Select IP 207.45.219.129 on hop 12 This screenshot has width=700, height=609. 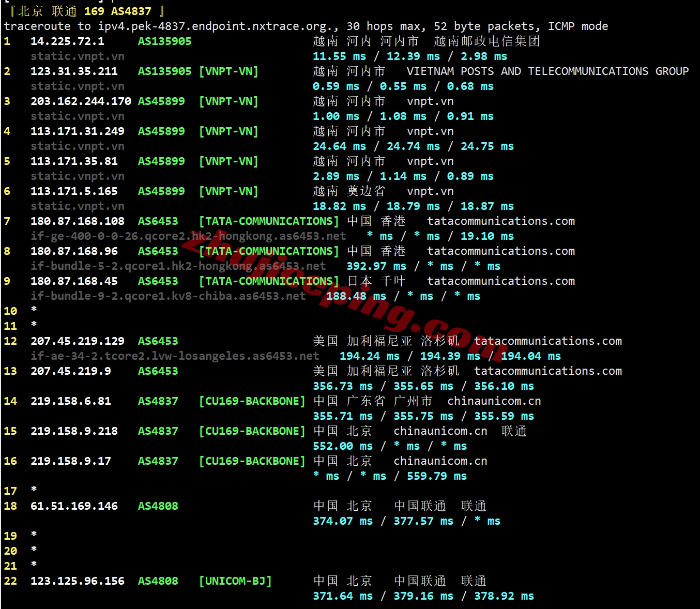(78, 341)
